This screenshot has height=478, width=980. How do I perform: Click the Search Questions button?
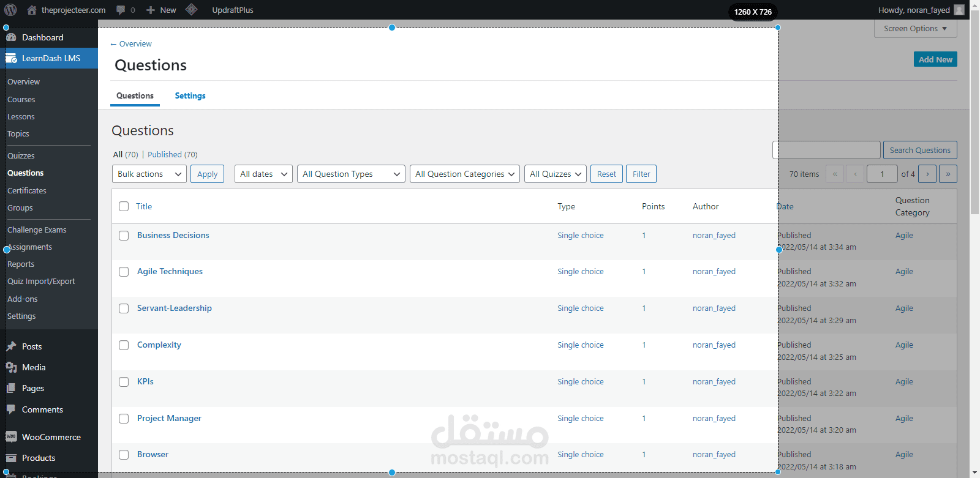(920, 150)
